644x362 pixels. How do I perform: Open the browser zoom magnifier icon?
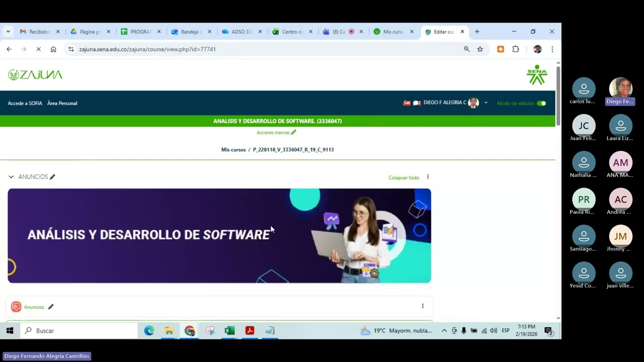(x=466, y=49)
